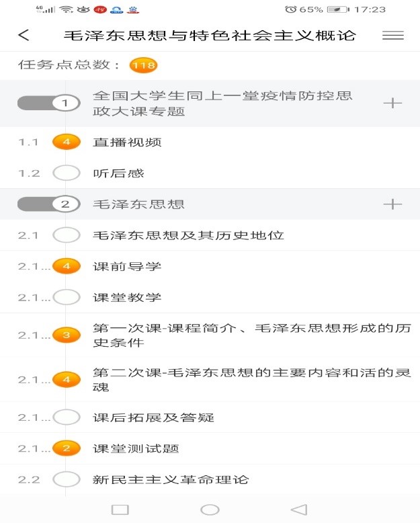Tap orange badge 3 beside 第一次课
420x523 pixels.
tap(67, 335)
